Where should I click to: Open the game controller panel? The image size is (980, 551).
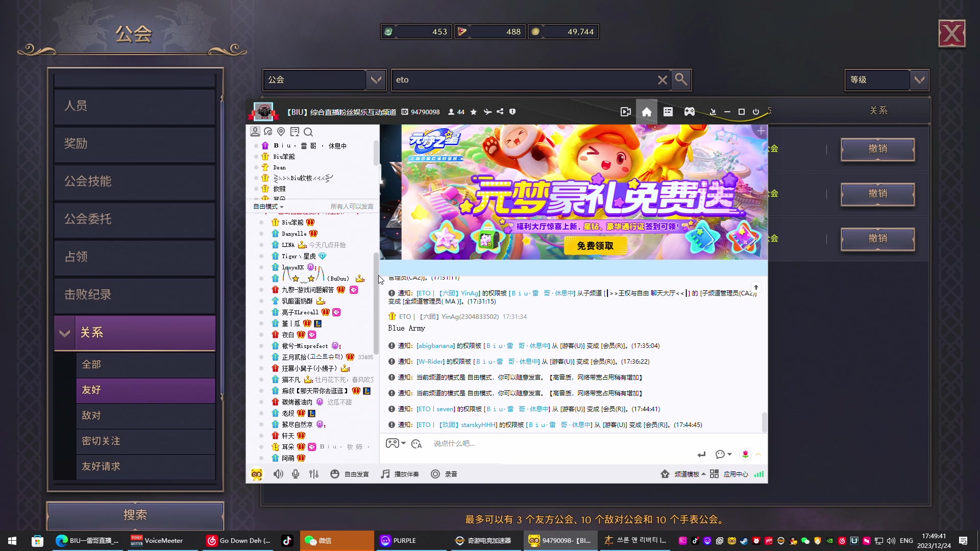[x=690, y=111]
